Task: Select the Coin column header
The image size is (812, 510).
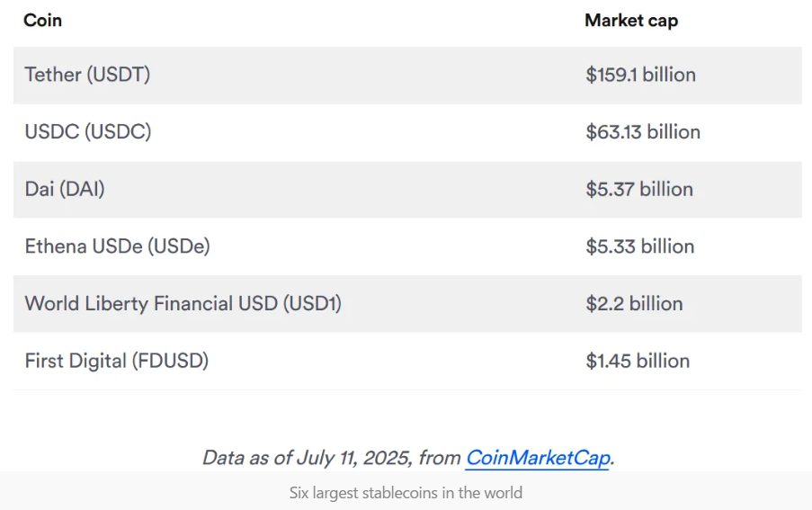Action: [x=42, y=20]
